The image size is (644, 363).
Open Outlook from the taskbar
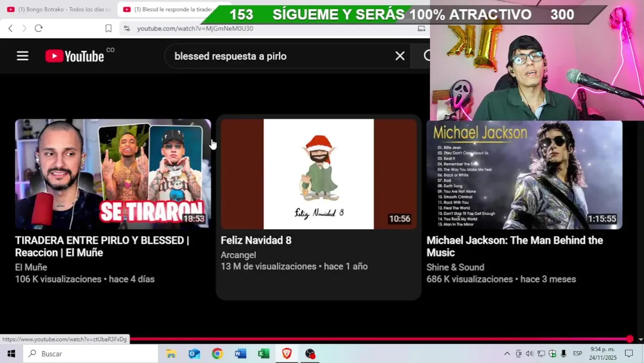[x=194, y=354]
